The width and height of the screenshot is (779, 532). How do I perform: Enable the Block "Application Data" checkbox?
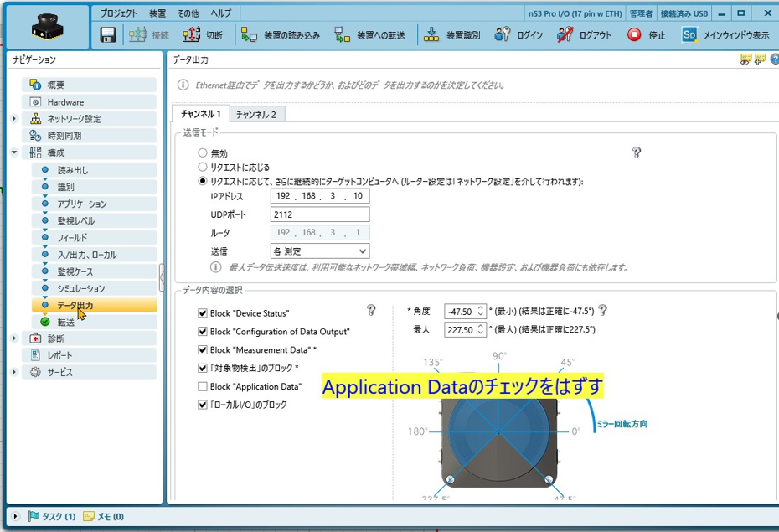coord(202,385)
